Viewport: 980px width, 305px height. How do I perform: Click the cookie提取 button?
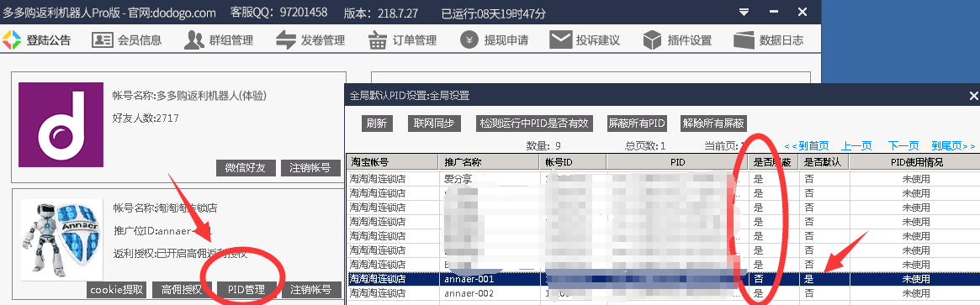(x=117, y=289)
